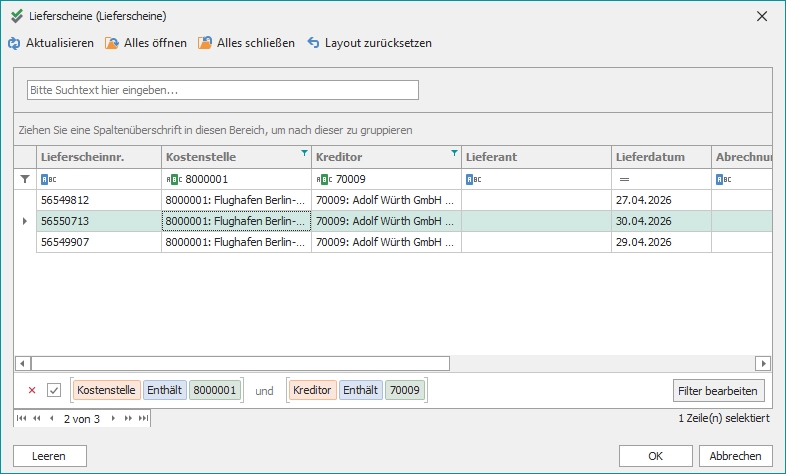The height and width of the screenshot is (474, 786).
Task: Click horizontal scrollbar left arrow
Action: click(22, 363)
